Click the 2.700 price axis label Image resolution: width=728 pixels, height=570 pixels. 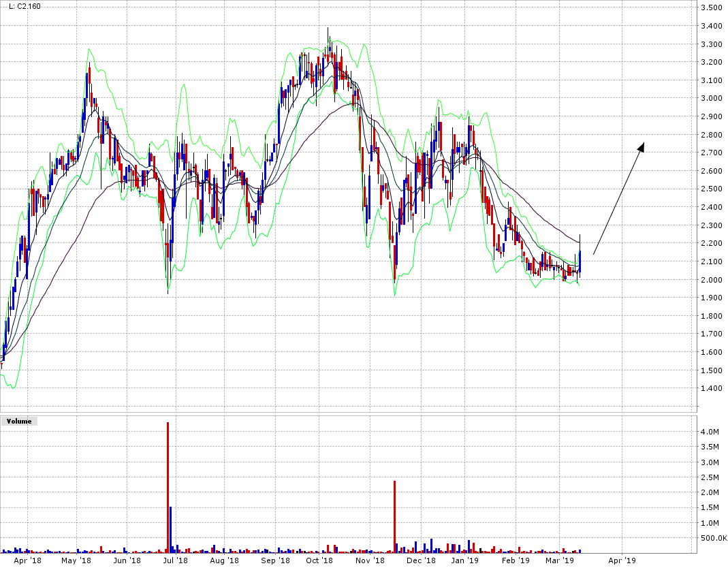pyautogui.click(x=712, y=153)
